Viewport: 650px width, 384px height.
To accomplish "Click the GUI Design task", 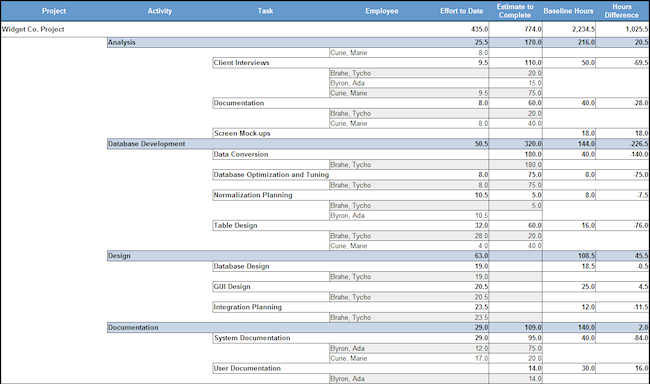I will click(232, 287).
